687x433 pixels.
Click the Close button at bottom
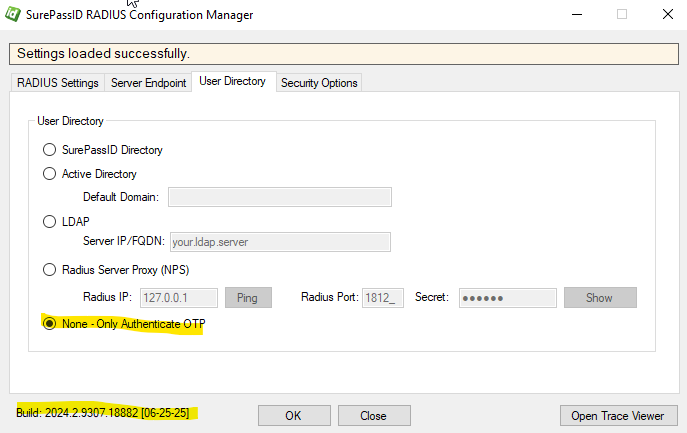pos(374,415)
